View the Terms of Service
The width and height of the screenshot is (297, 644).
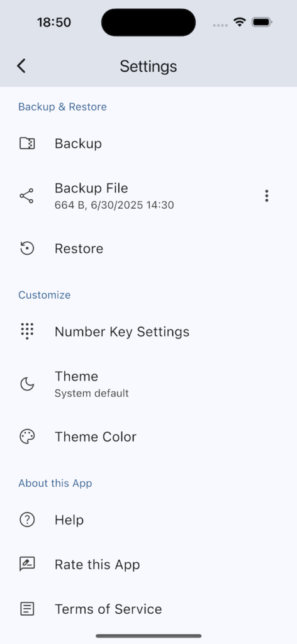[x=148, y=609]
